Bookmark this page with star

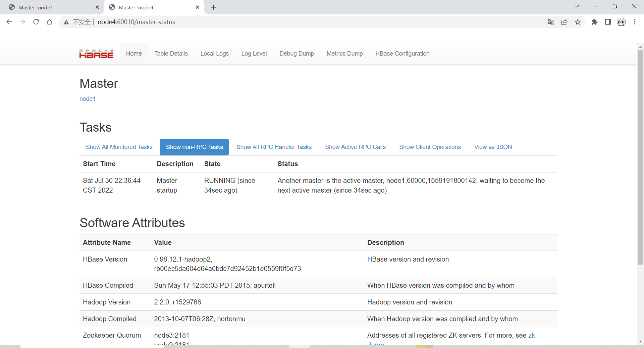(x=578, y=22)
